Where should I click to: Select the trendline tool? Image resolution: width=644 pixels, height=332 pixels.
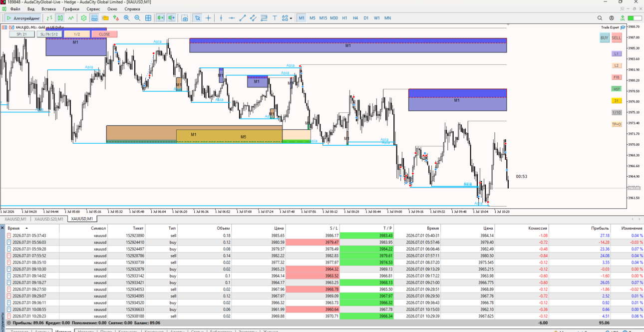243,18
